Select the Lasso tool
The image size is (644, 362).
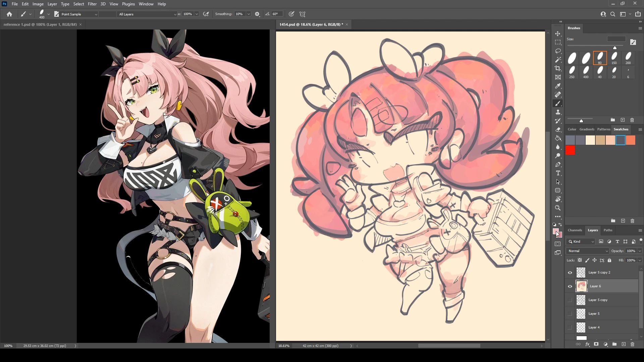pos(558,51)
